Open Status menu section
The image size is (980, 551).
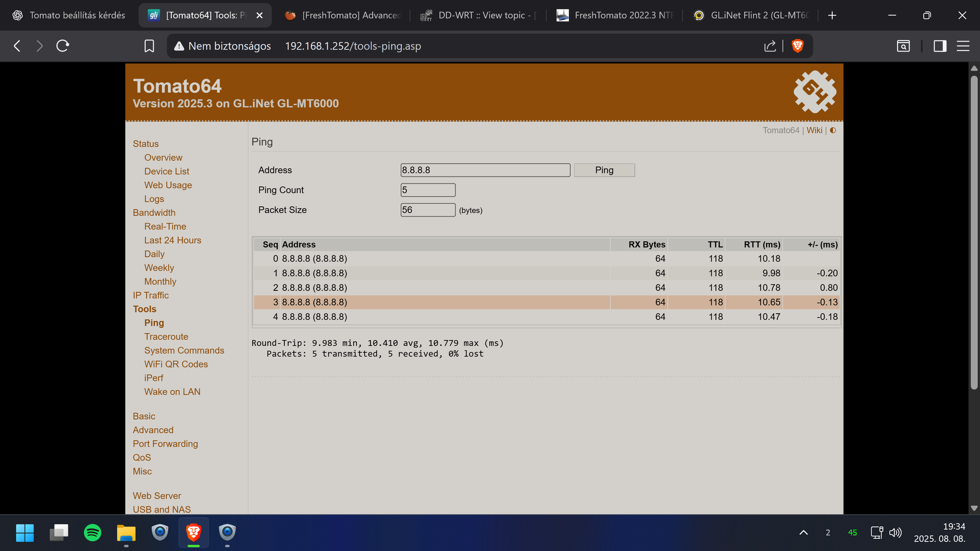pos(145,144)
